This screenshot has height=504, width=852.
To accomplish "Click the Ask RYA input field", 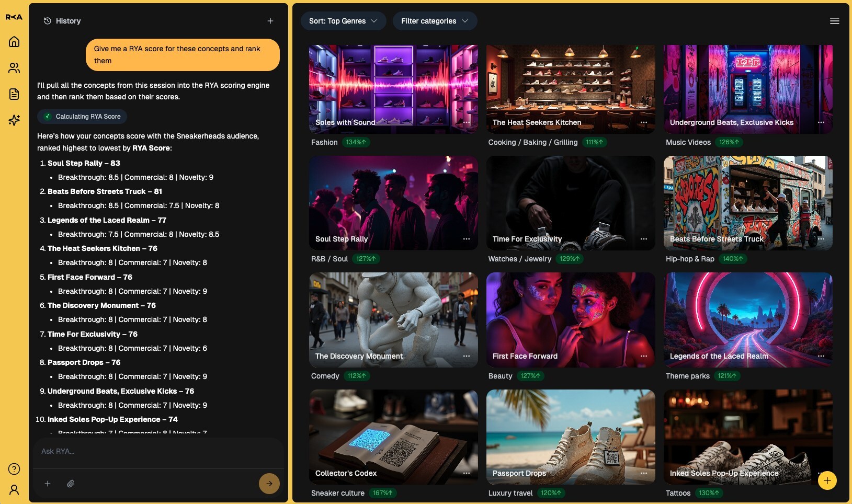I will click(x=158, y=451).
